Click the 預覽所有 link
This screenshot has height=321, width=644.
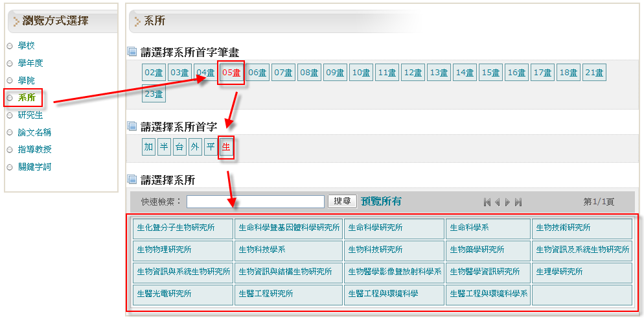[x=381, y=202]
